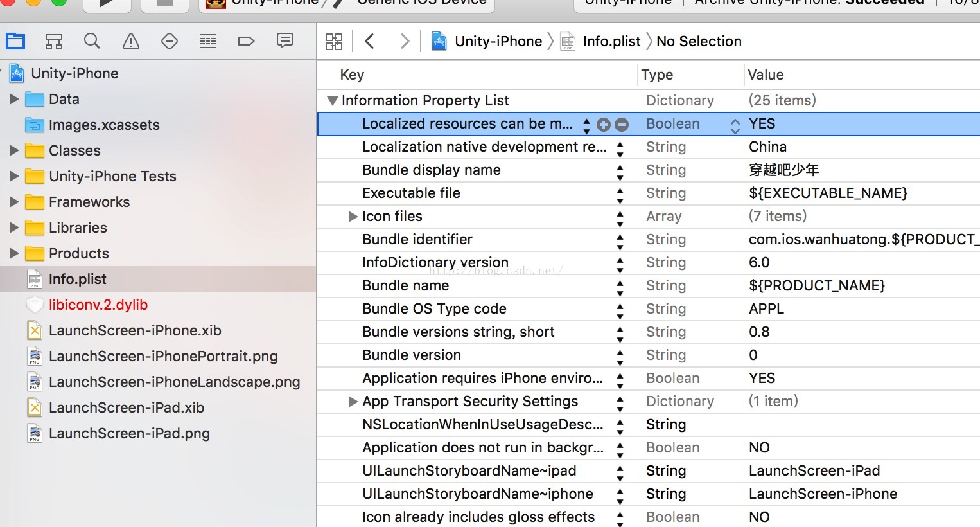The height and width of the screenshot is (527, 980).
Task: Open the Test navigator diamond icon
Action: tap(170, 42)
